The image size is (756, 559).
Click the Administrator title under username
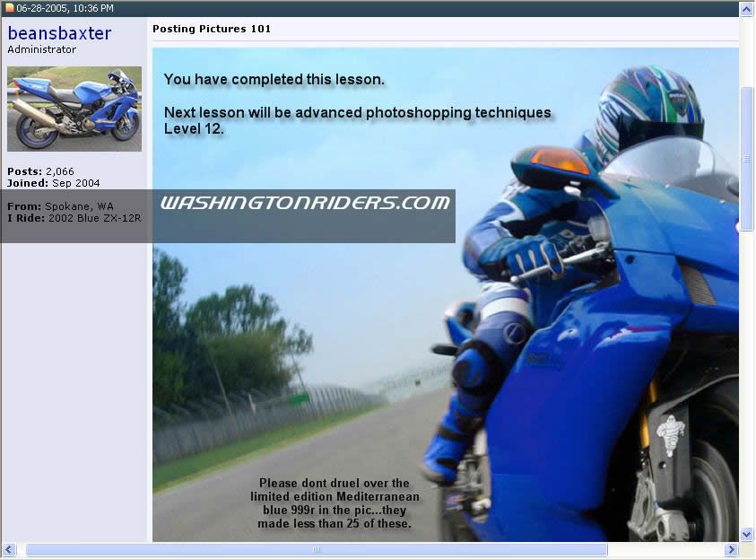coord(41,50)
